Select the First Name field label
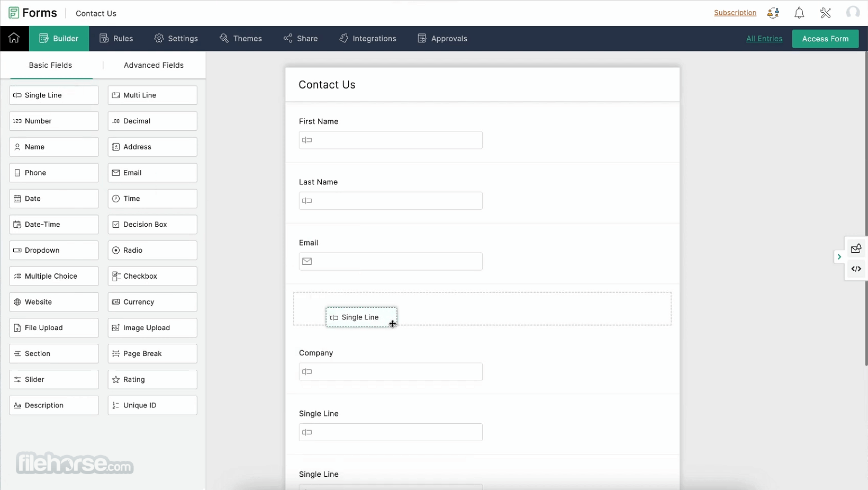Screen dimensions: 868x490 (x=319, y=121)
